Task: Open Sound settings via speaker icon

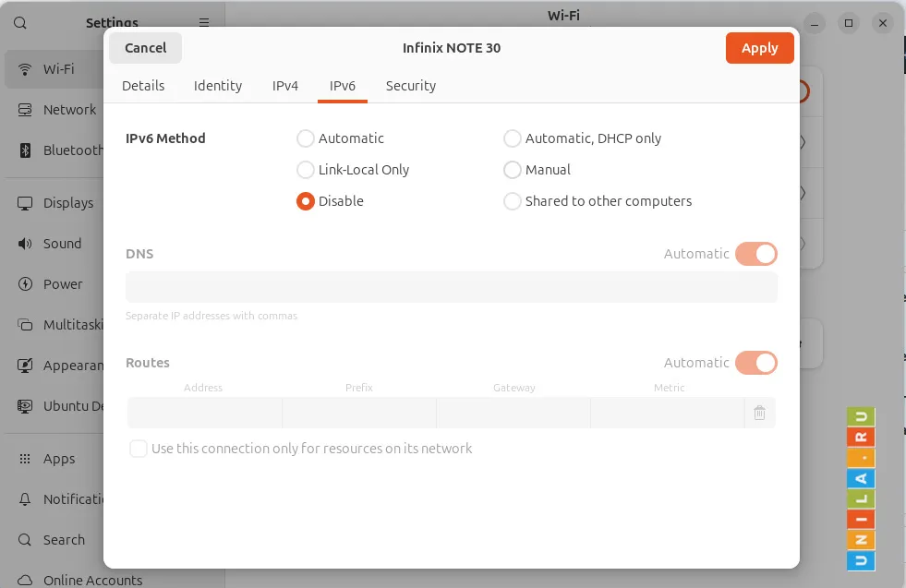Action: click(x=25, y=244)
